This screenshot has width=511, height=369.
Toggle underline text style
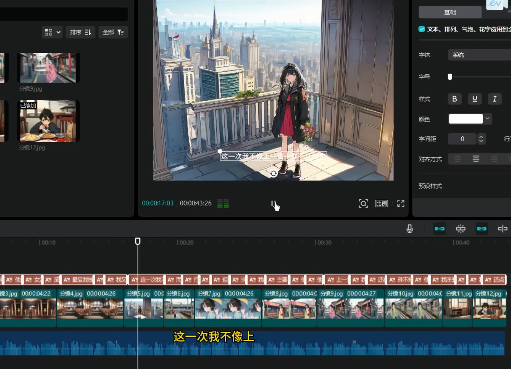pyautogui.click(x=475, y=99)
